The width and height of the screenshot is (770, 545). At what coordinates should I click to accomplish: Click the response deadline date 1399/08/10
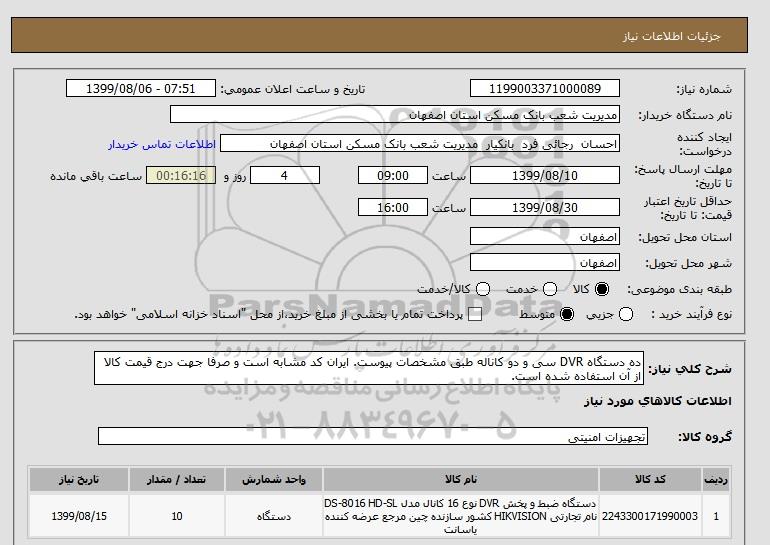pos(545,175)
